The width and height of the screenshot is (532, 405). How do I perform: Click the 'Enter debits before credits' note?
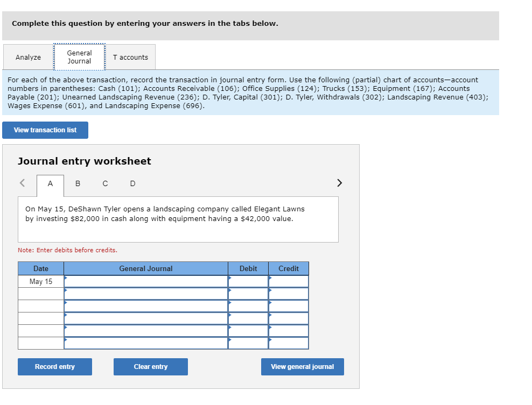point(67,250)
